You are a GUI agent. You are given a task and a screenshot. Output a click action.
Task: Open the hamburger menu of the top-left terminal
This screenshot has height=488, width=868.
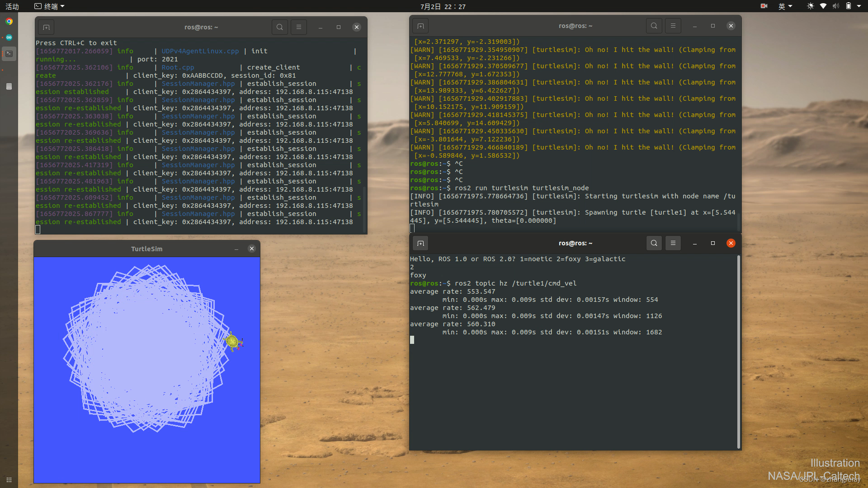299,27
